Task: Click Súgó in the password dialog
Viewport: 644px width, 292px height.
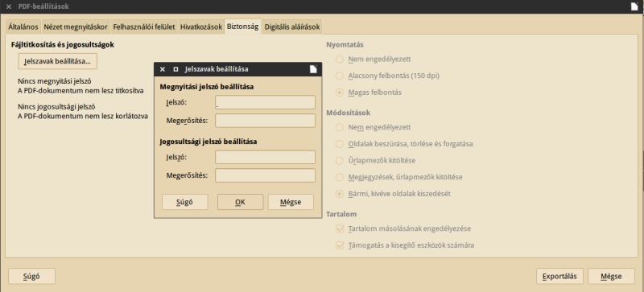Action: 185,202
